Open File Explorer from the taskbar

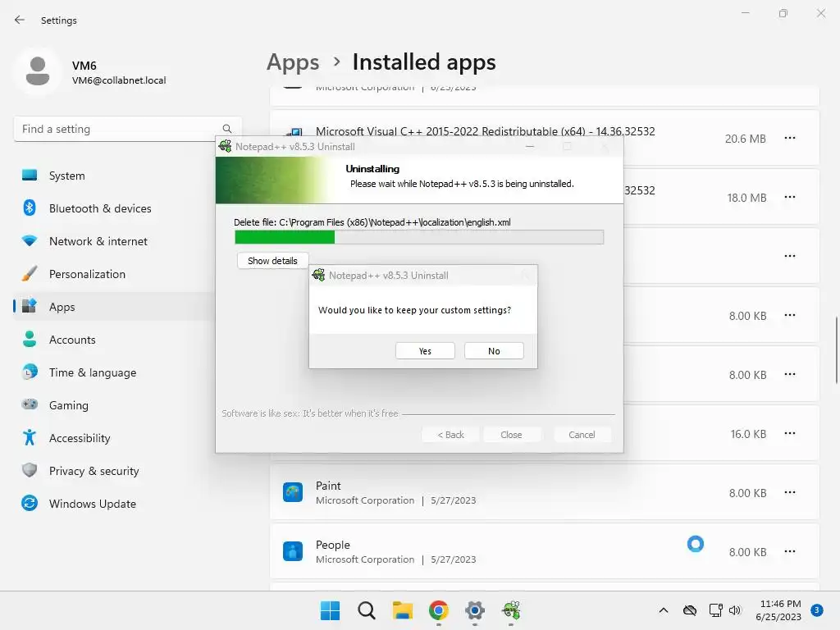tap(402, 610)
